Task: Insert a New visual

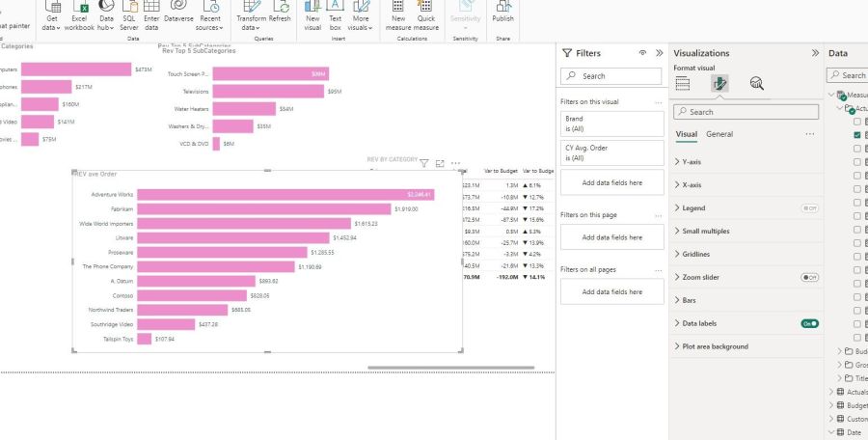Action: [312, 15]
